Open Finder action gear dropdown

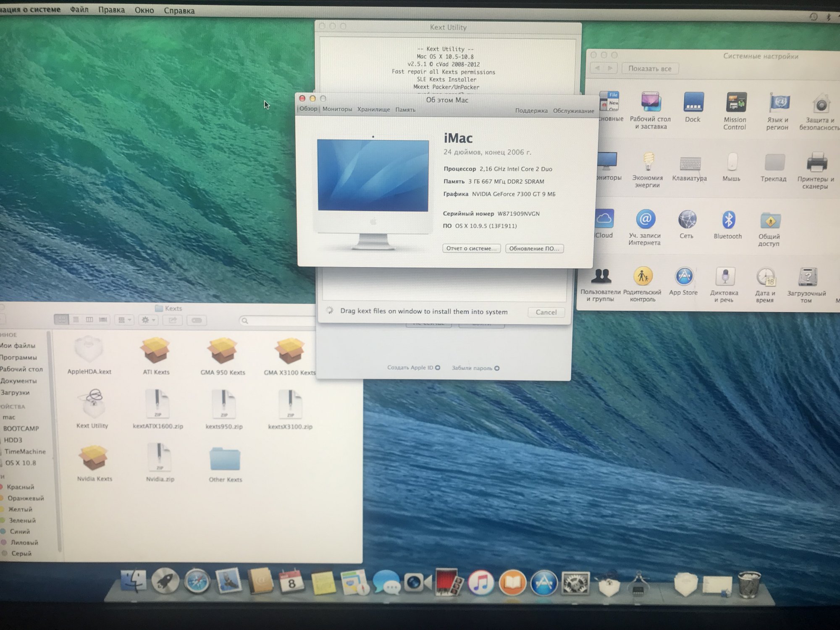point(148,320)
